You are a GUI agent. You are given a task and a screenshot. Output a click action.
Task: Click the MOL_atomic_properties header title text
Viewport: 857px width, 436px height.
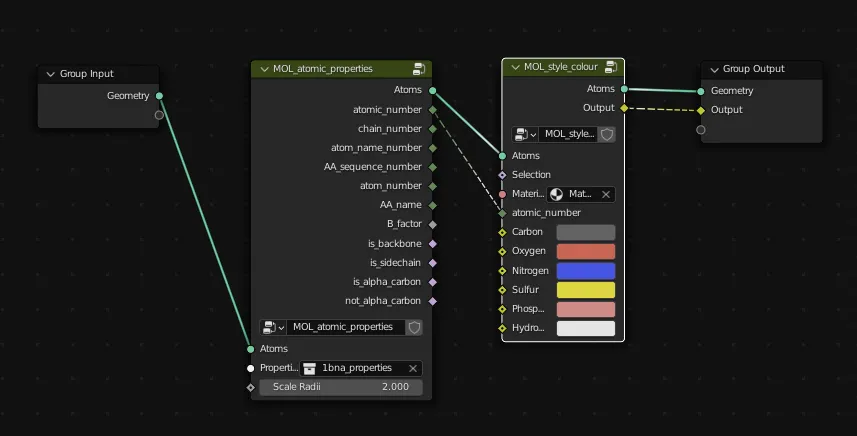coord(322,69)
